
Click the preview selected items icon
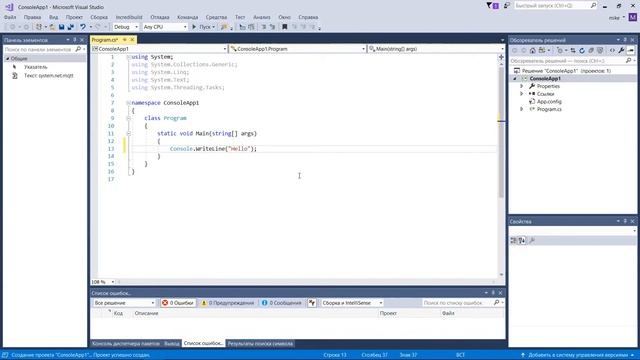[x=631, y=51]
